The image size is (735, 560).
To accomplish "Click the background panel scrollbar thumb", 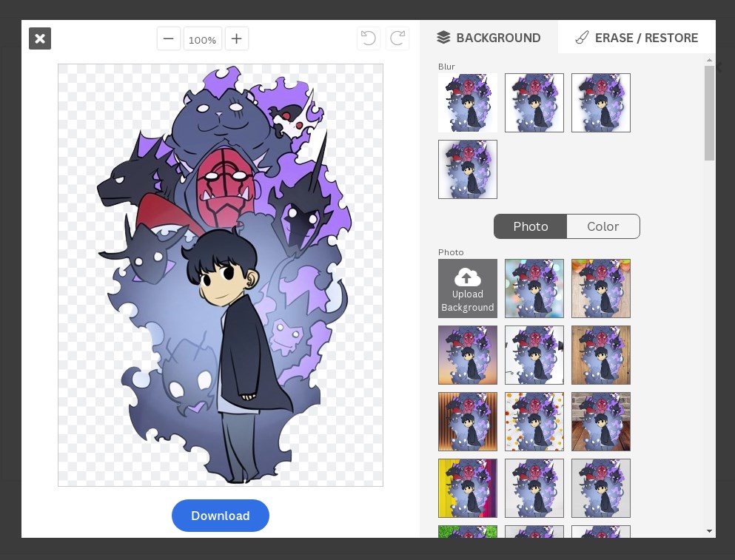I will pos(709,113).
